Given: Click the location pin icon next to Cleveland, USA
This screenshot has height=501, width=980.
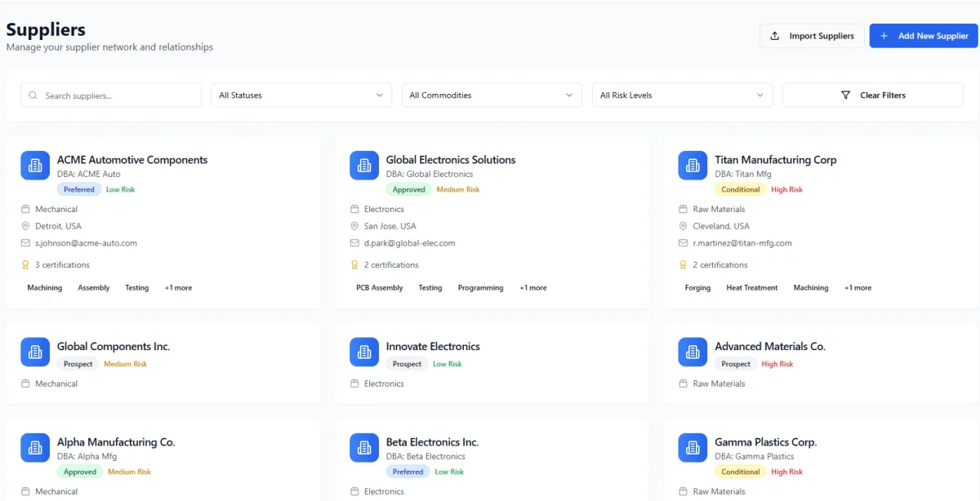Looking at the screenshot, I should (x=684, y=226).
